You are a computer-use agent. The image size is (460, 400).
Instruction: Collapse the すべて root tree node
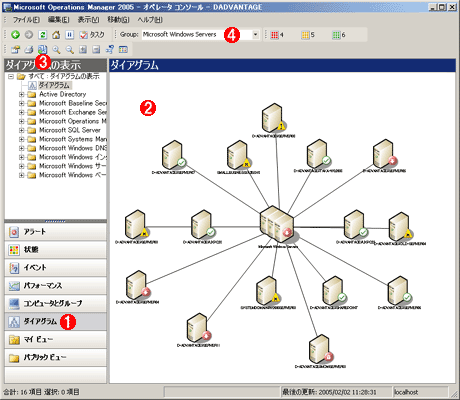coord(11,76)
